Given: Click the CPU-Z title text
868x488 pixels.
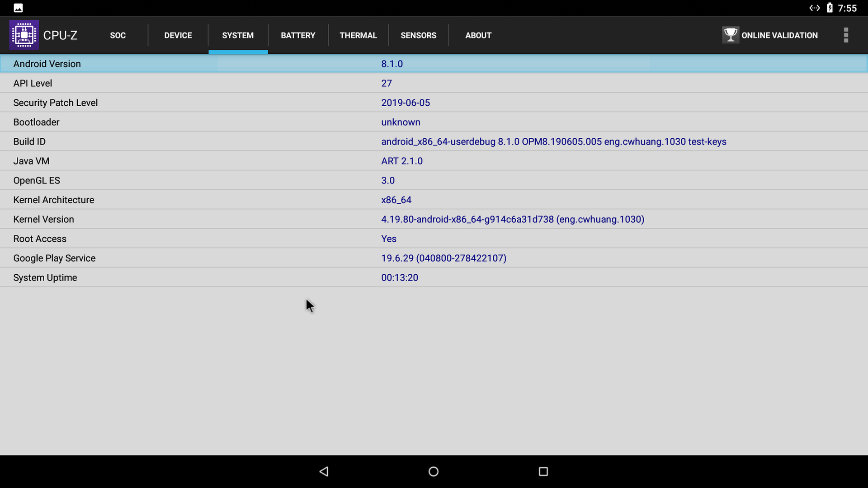Looking at the screenshot, I should coord(60,35).
